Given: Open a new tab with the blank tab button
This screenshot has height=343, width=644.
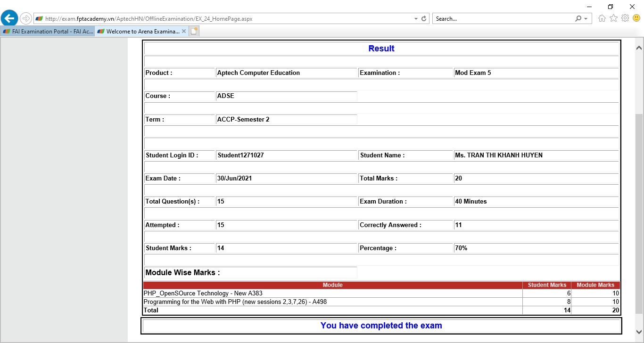Looking at the screenshot, I should (194, 32).
